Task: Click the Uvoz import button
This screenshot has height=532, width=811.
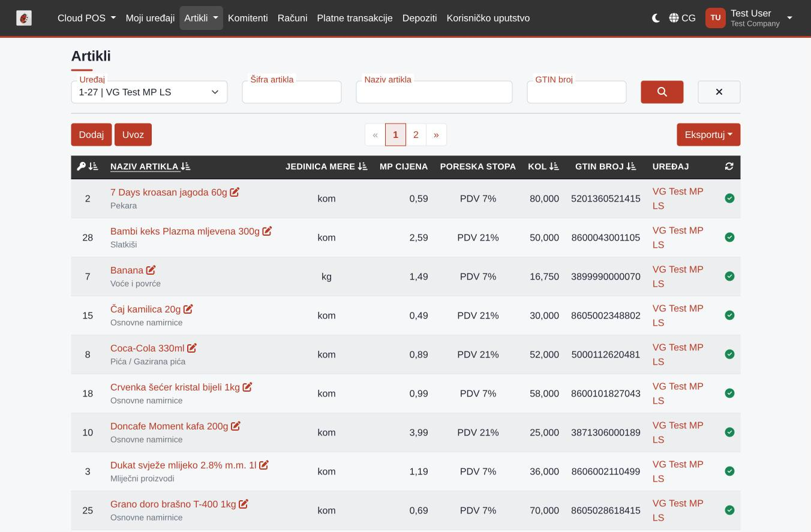Action: click(133, 135)
